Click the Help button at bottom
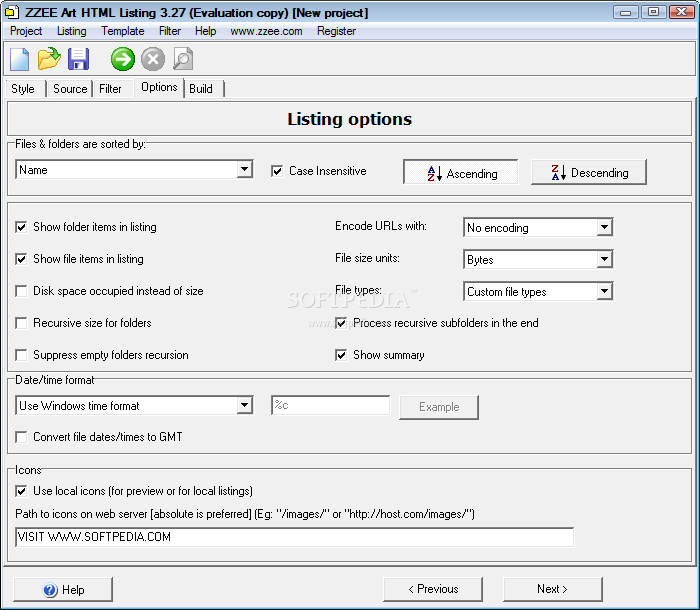 point(63,589)
